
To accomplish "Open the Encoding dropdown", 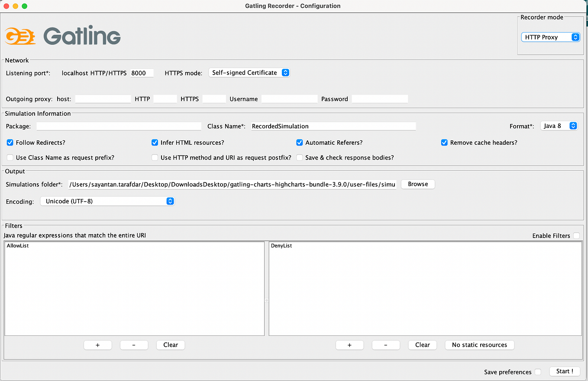I will tap(107, 201).
